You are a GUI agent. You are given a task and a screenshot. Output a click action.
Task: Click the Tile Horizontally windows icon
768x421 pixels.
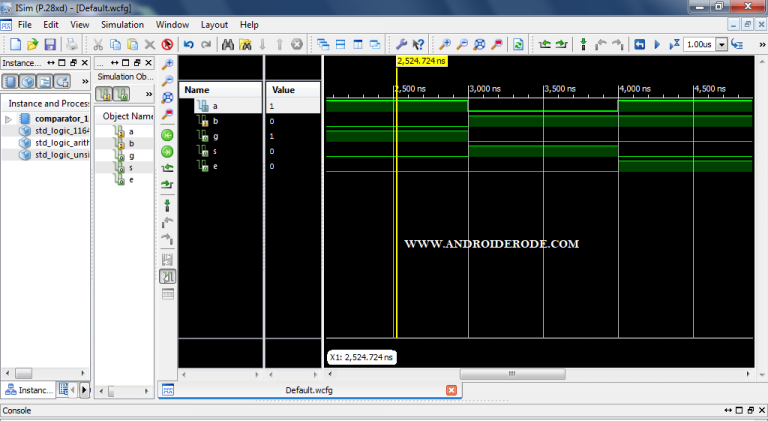340,45
